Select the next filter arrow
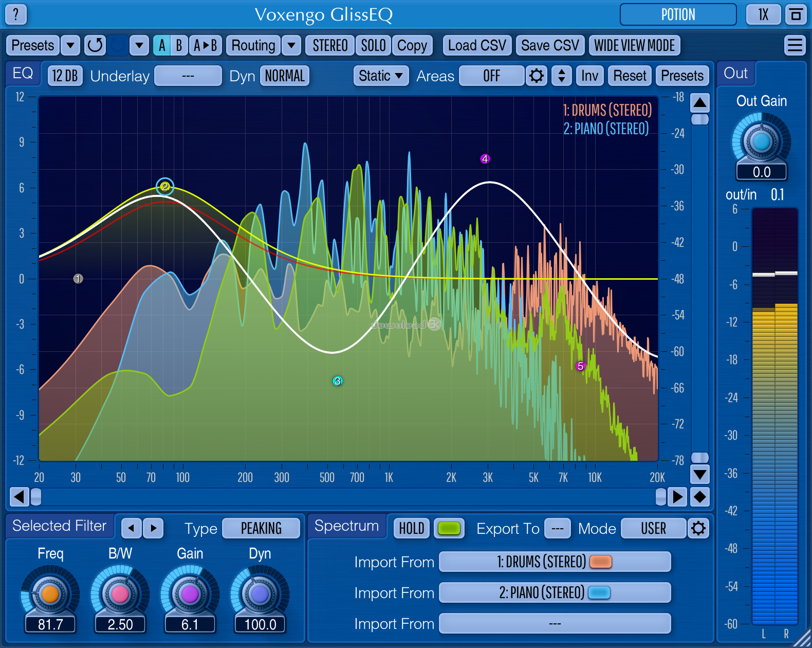The height and width of the screenshot is (648, 812). coord(153,528)
